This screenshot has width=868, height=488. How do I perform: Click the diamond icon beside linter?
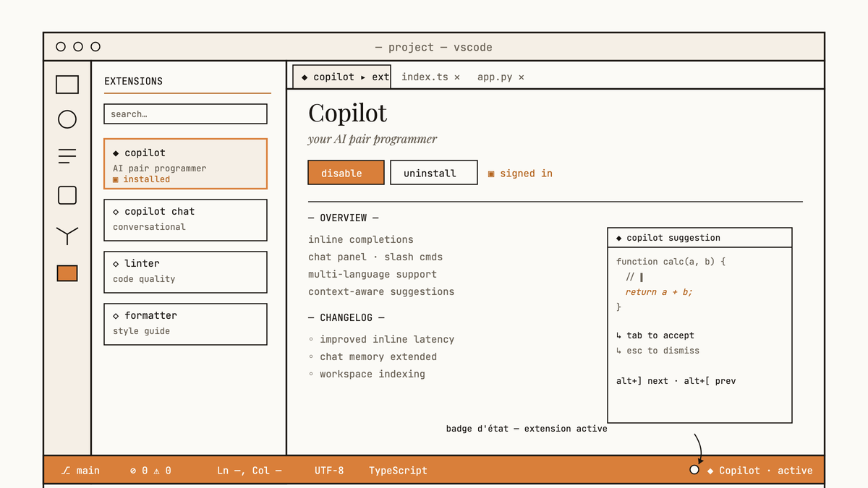116,264
